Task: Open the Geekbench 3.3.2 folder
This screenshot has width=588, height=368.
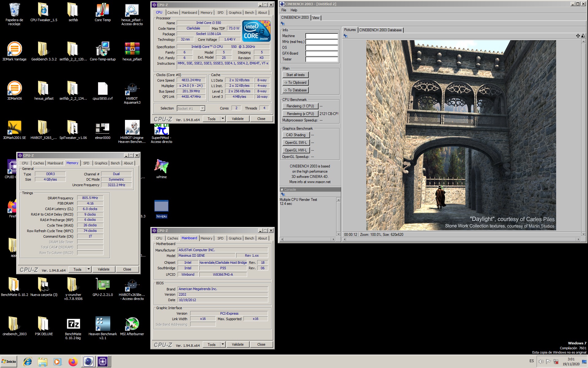Action: (44, 51)
